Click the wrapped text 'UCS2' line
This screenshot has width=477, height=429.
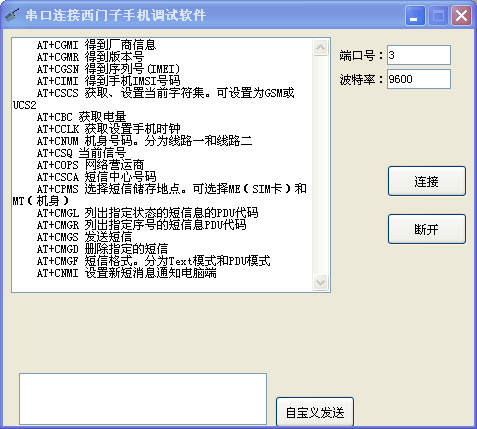point(24,105)
